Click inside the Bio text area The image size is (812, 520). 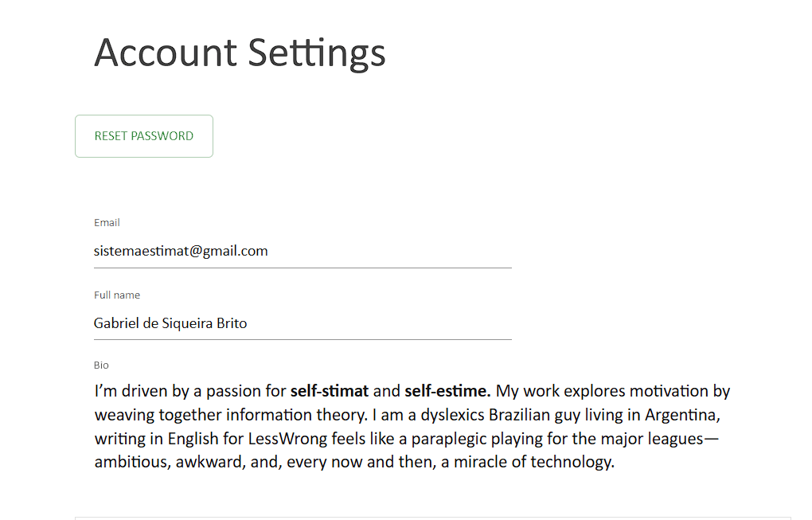pos(414,426)
